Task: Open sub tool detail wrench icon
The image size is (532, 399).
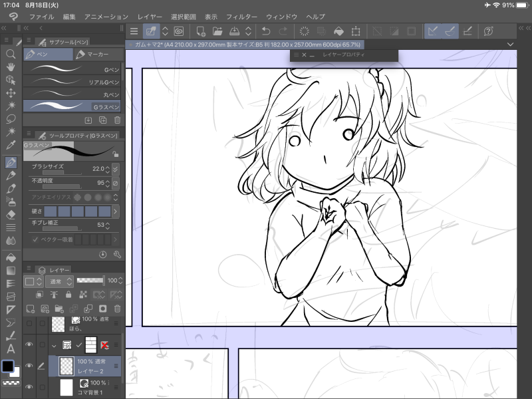Action: (117, 254)
